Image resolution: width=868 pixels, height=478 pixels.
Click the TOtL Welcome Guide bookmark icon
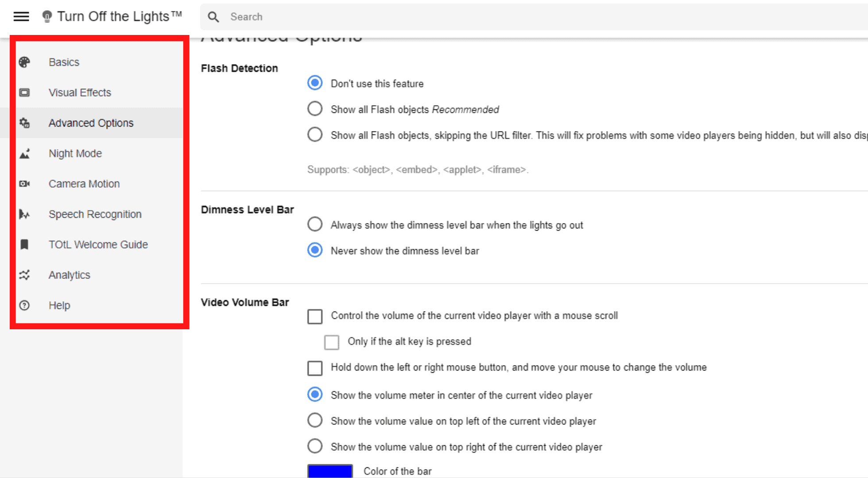tap(25, 244)
